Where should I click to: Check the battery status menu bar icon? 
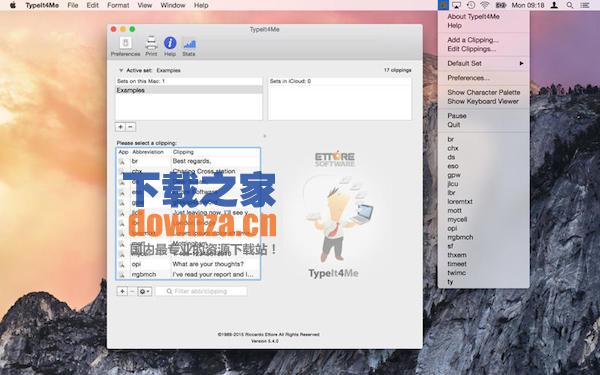coord(501,5)
